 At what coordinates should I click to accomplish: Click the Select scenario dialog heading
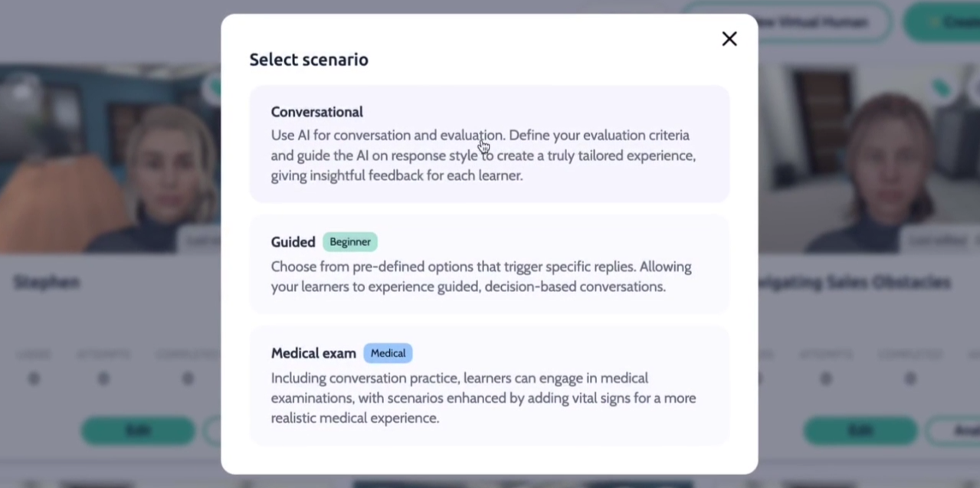(309, 60)
